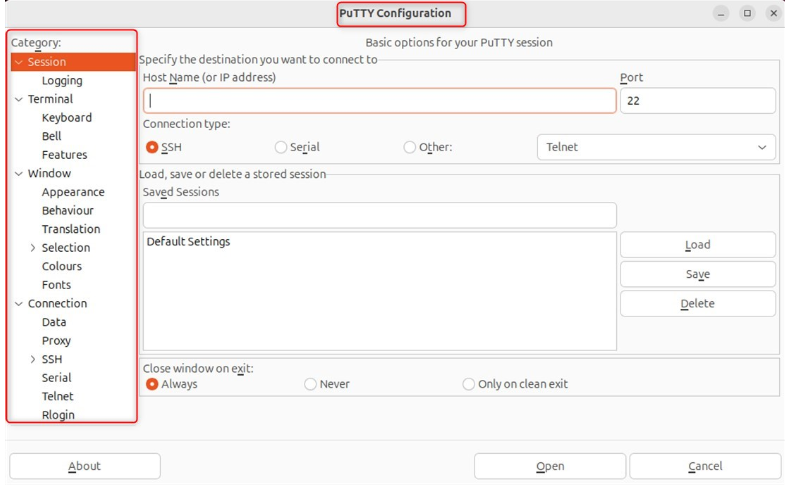Expand the Selection tree node
Image resolution: width=786 pixels, height=497 pixels.
[33, 248]
